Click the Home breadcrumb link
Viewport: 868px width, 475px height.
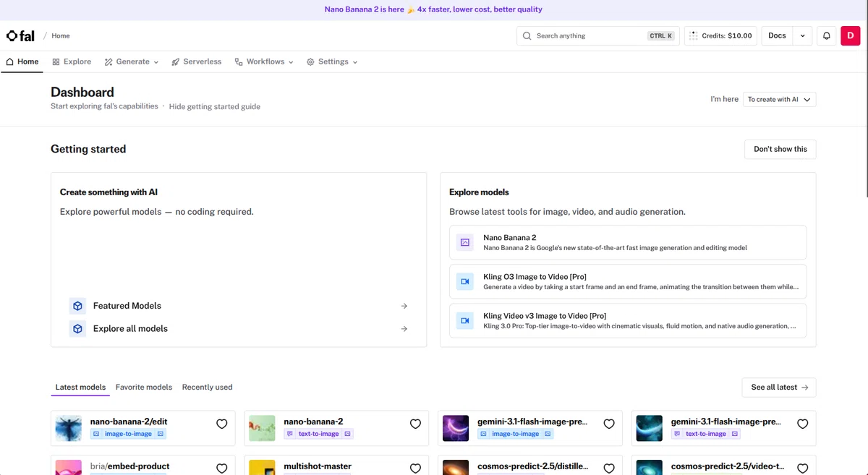point(61,36)
